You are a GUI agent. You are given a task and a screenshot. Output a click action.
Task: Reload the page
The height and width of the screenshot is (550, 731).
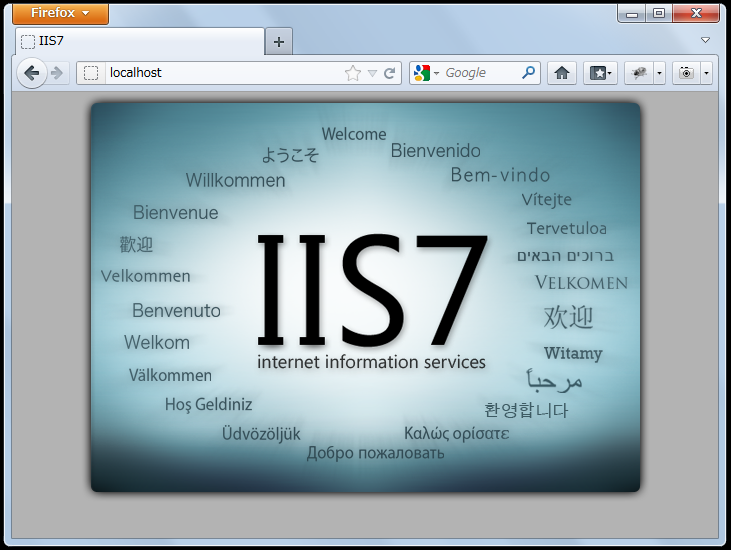point(390,73)
